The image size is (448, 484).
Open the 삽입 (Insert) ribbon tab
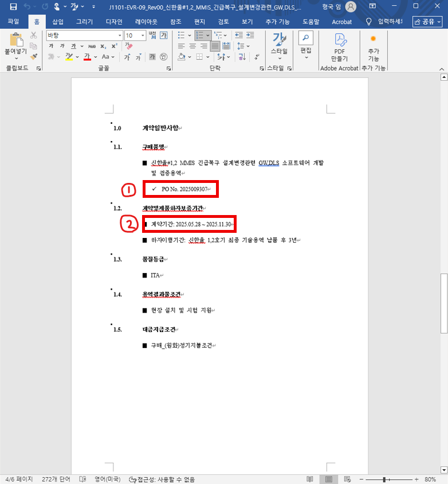(x=58, y=22)
